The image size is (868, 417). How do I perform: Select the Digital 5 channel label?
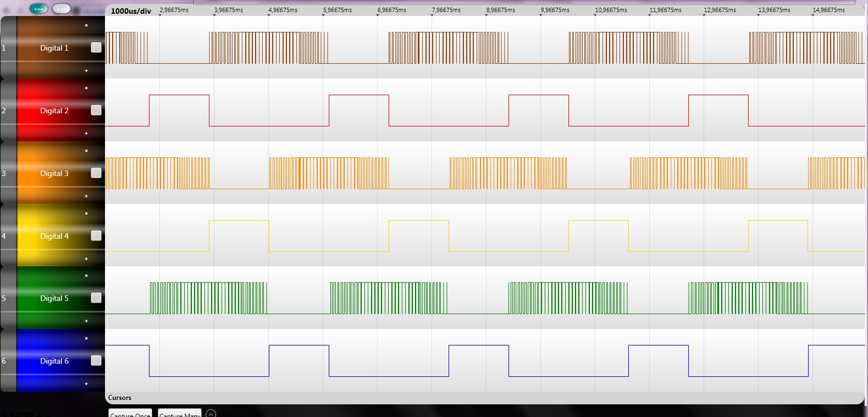pyautogui.click(x=54, y=298)
